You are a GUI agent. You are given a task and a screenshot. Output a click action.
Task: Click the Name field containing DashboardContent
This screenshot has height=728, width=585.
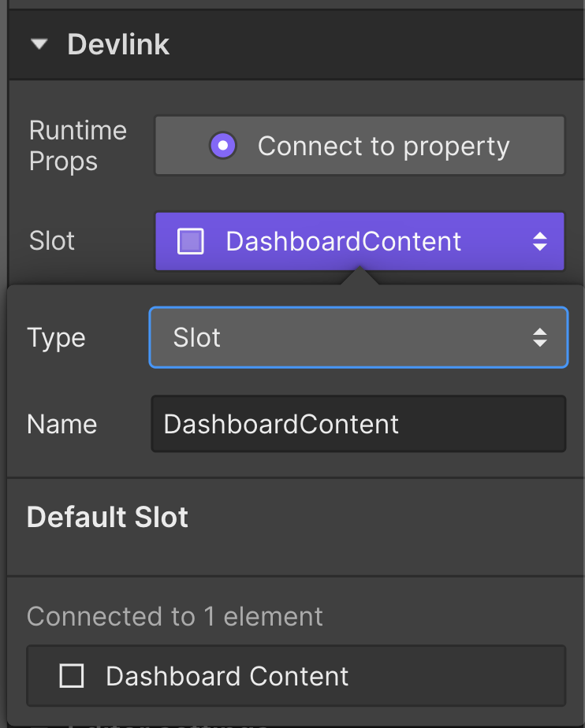[x=358, y=424]
